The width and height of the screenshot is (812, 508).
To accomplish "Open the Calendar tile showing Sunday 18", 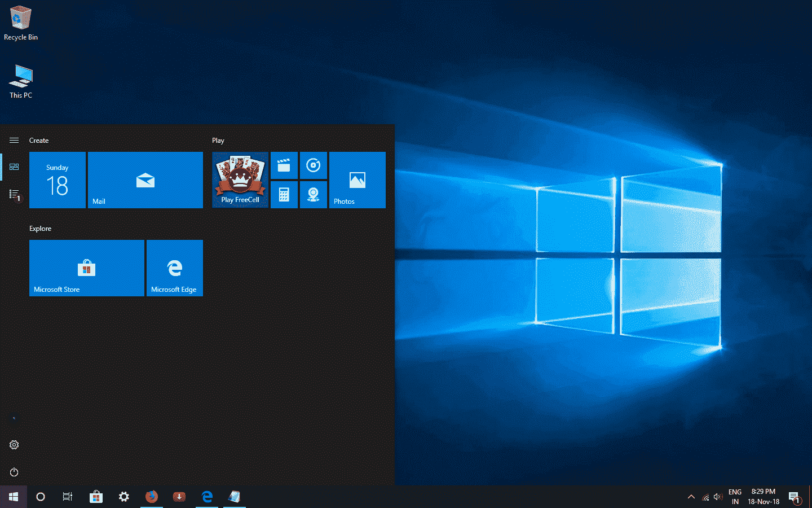I will (x=58, y=180).
